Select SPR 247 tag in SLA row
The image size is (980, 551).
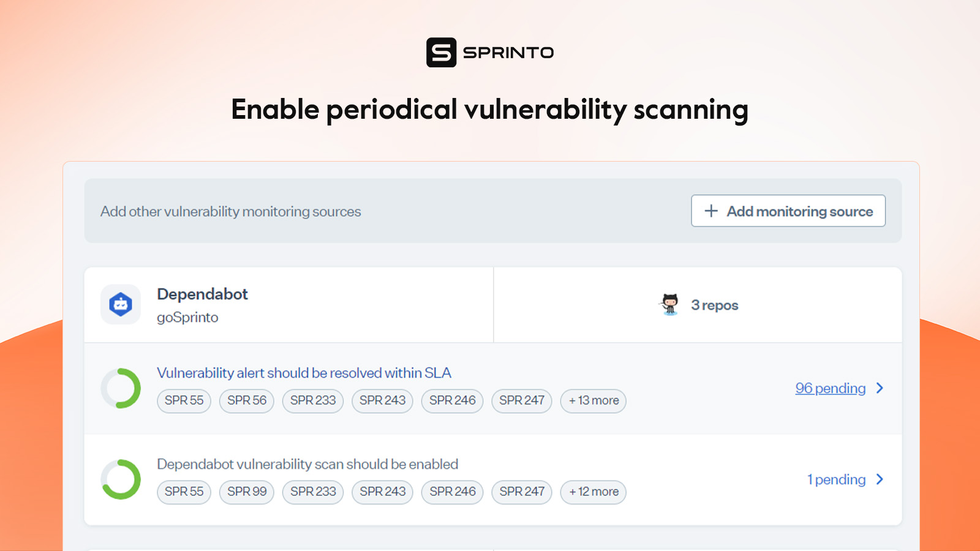click(522, 401)
